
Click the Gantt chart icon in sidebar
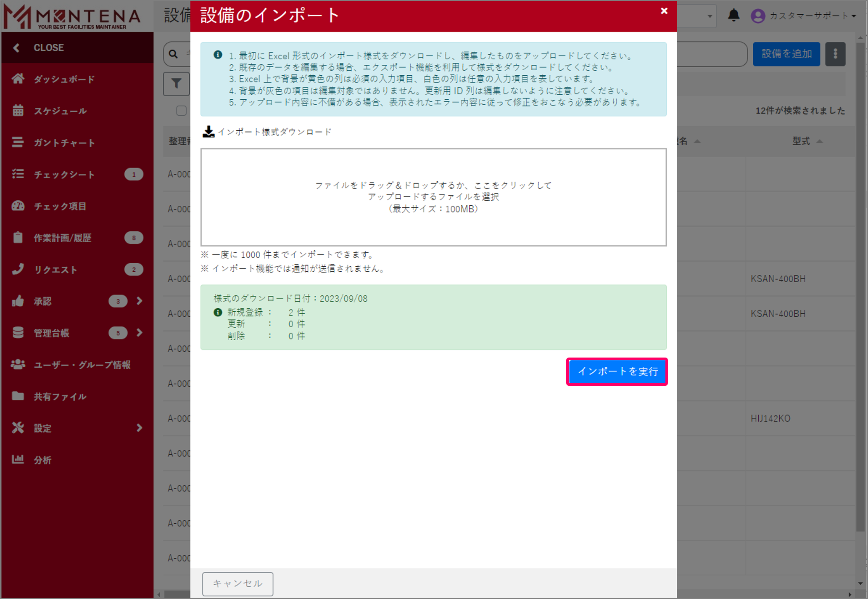point(18,143)
